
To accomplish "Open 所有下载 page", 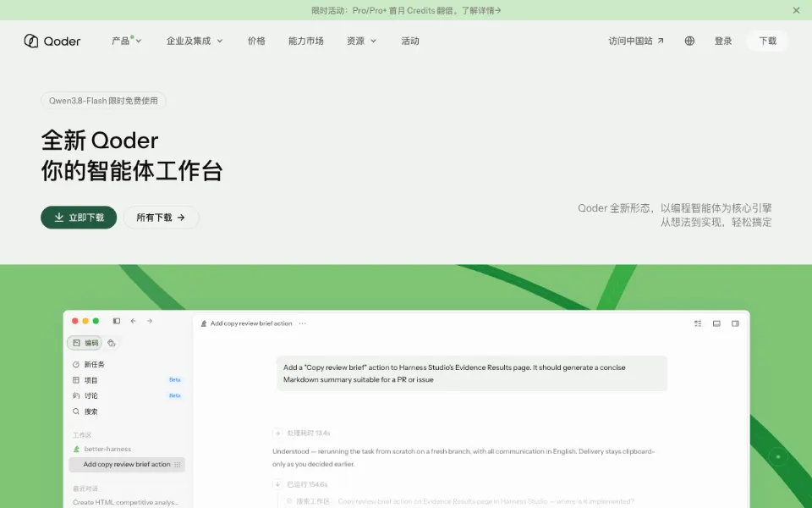I will point(161,218).
